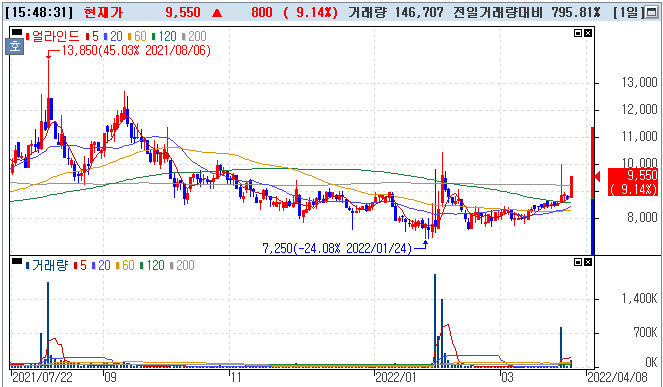Click the red 9,550 current price tag
The width and height of the screenshot is (663, 387).
click(633, 181)
